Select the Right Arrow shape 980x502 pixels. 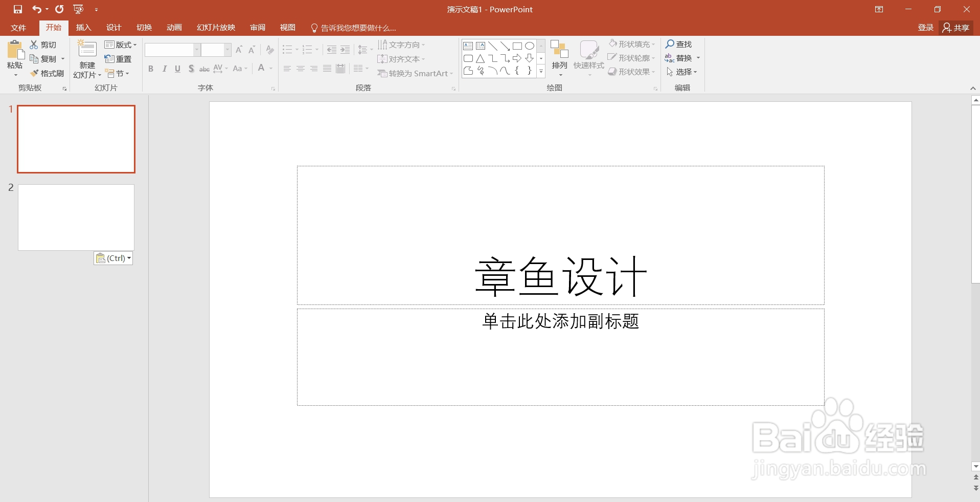(517, 58)
